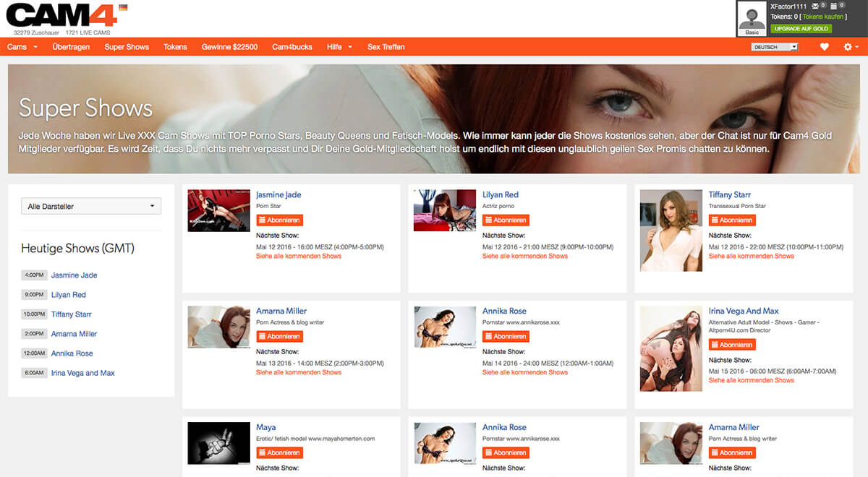Screen dimensions: 868x477
Task: Click Siehe alle kommenden Shows under Lilyan Red
Action: pyautogui.click(x=525, y=256)
